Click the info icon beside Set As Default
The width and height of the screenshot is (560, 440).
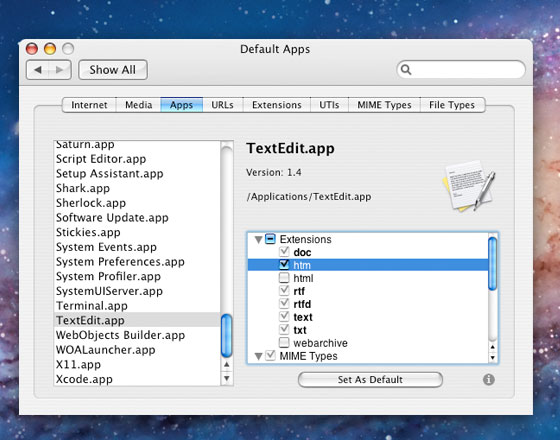click(489, 379)
